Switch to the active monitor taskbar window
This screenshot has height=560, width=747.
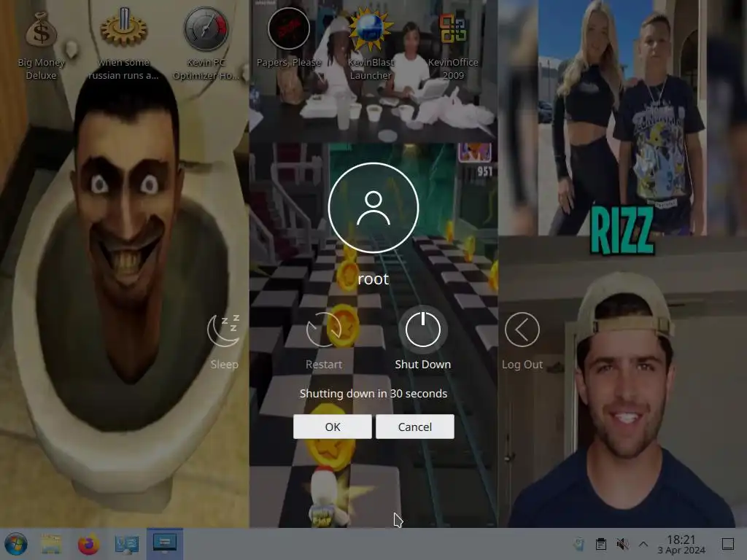click(165, 544)
